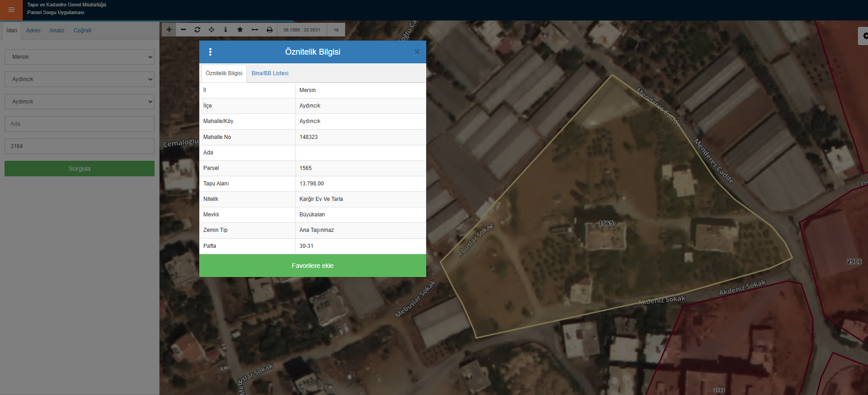The height and width of the screenshot is (395, 868).
Task: Switch to the Bina/BB Listesi tab
Action: [270, 73]
